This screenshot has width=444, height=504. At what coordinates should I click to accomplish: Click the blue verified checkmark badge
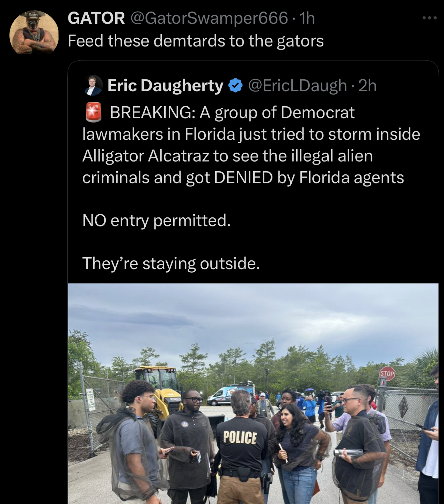point(235,86)
